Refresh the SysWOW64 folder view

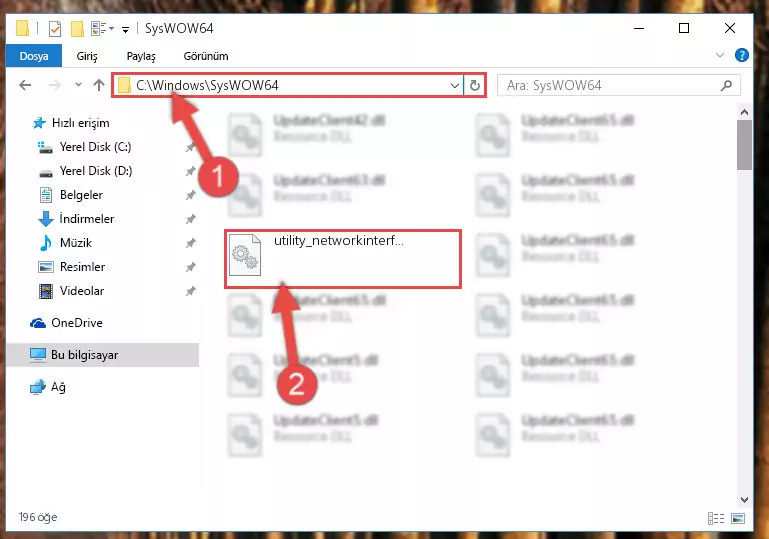[474, 85]
